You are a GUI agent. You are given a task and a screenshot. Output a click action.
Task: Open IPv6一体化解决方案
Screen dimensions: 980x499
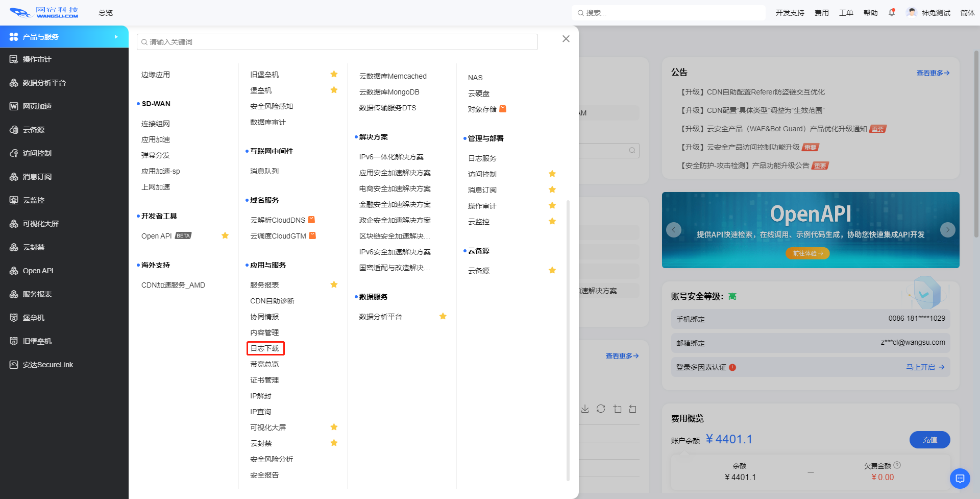pyautogui.click(x=391, y=157)
